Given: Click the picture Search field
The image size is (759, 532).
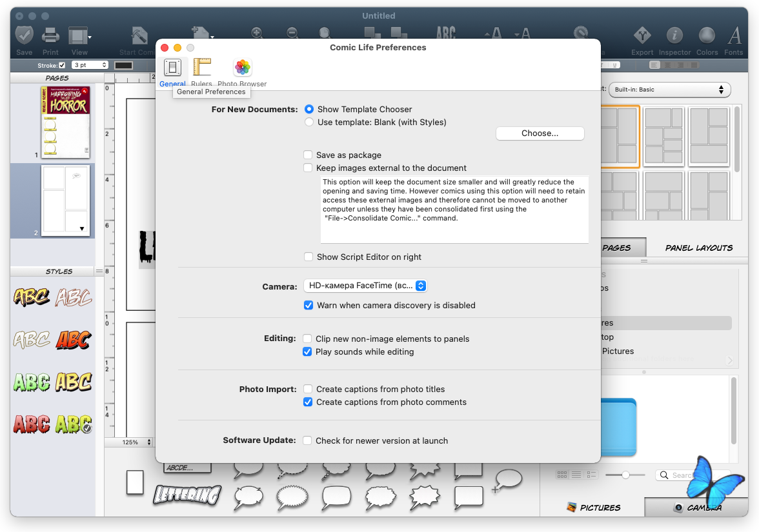Looking at the screenshot, I should (693, 475).
